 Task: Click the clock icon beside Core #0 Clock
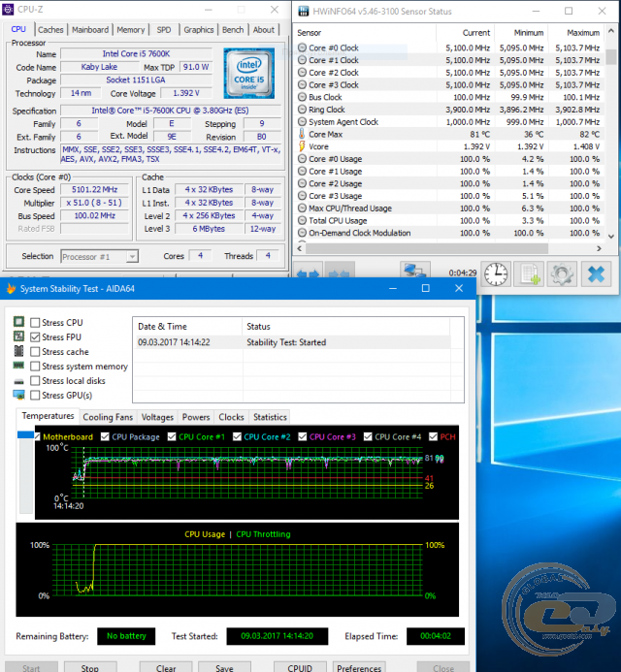[x=302, y=48]
